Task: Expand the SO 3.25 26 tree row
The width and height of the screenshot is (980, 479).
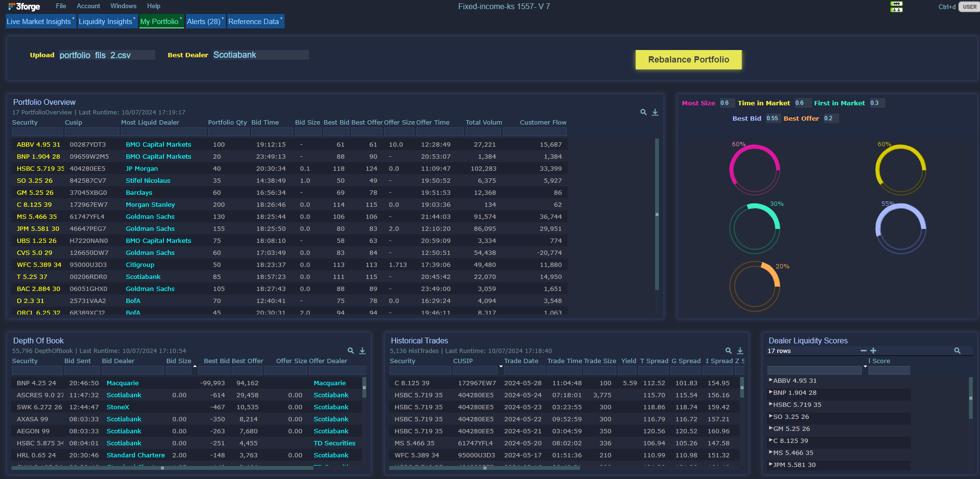Action: tap(770, 416)
